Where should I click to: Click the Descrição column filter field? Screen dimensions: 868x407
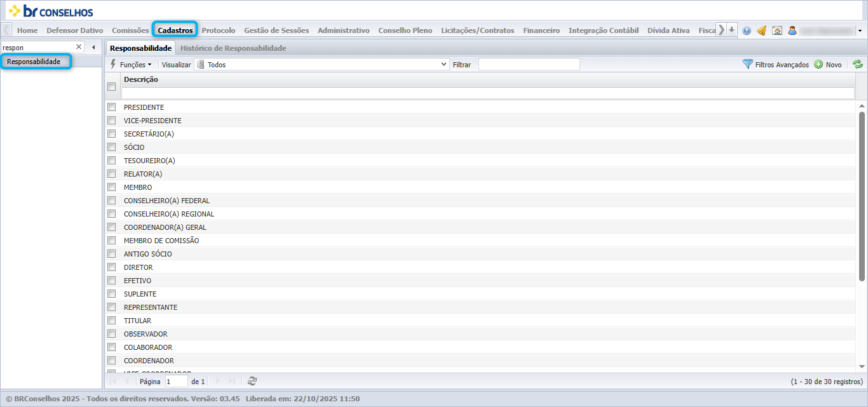tap(488, 93)
